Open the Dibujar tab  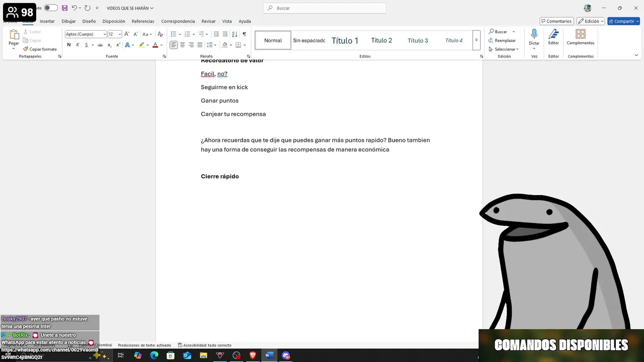click(68, 21)
